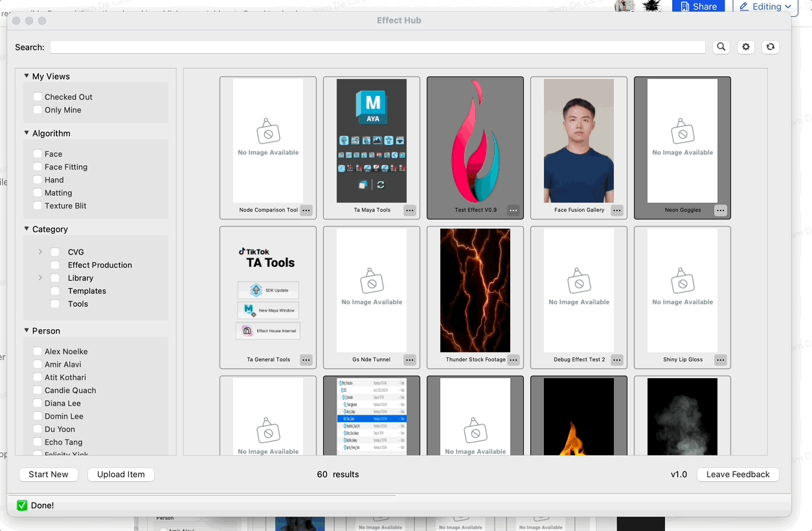Screen dimensions: 812x531
Task: Click the ellipsis on Thunder Stock Footage
Action: (513, 360)
